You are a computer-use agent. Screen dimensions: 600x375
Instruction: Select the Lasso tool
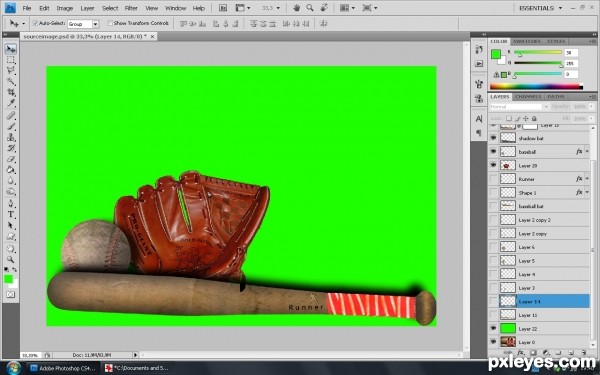point(11,70)
